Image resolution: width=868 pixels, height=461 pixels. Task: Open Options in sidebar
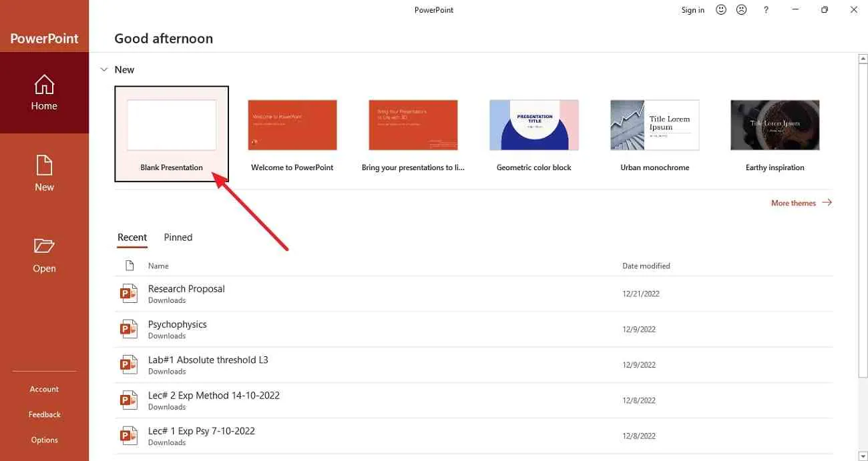[x=44, y=440]
